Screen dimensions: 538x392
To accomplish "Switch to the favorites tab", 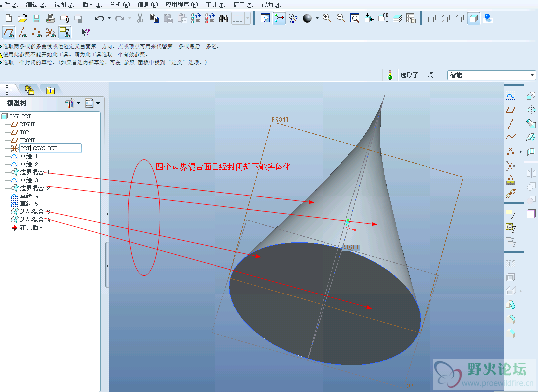I will [50, 90].
